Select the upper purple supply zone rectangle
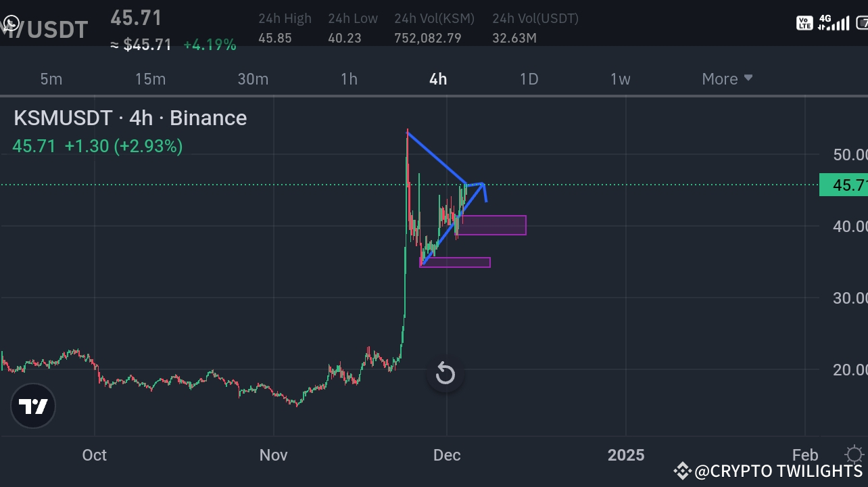Viewport: 868px width, 487px height. pyautogui.click(x=493, y=225)
